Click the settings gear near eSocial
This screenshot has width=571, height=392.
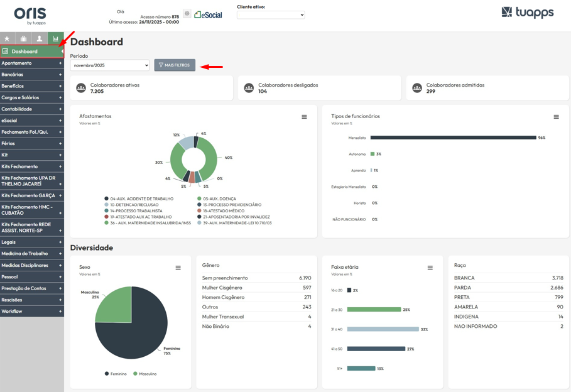tap(187, 14)
